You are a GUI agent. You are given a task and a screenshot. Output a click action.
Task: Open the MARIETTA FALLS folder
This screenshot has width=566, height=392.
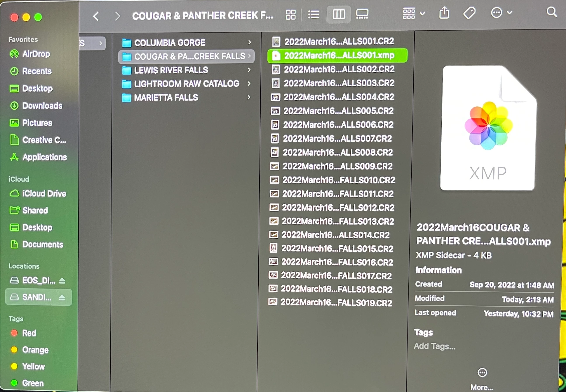click(x=166, y=97)
